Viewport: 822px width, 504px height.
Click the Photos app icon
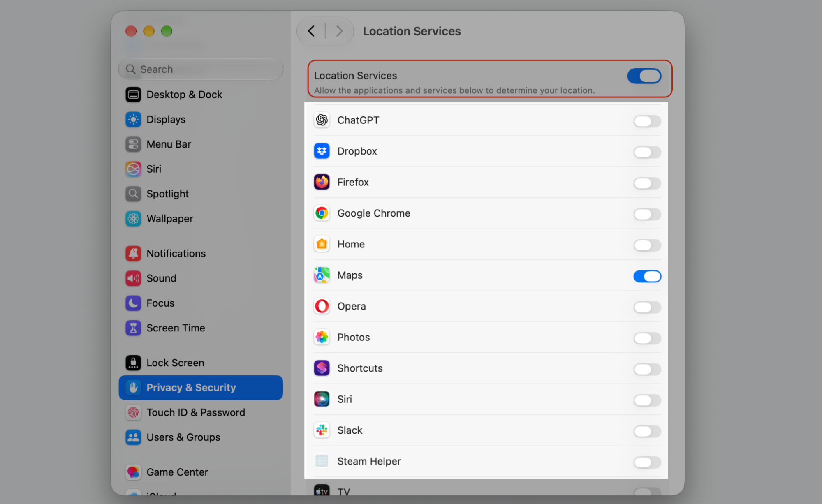point(322,337)
